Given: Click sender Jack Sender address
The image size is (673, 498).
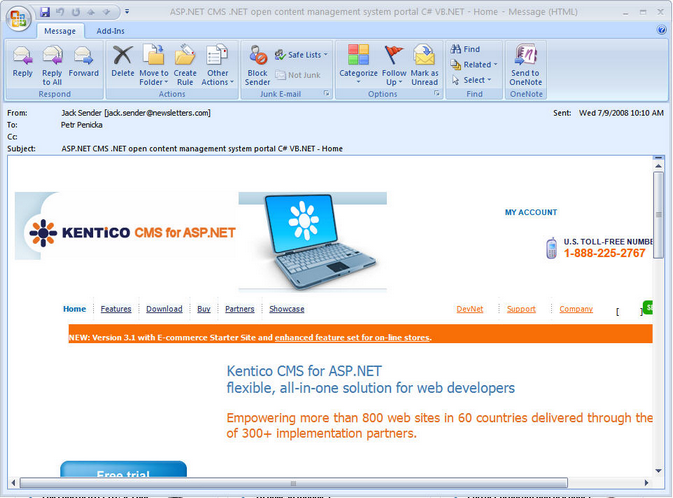Looking at the screenshot, I should tap(136, 113).
